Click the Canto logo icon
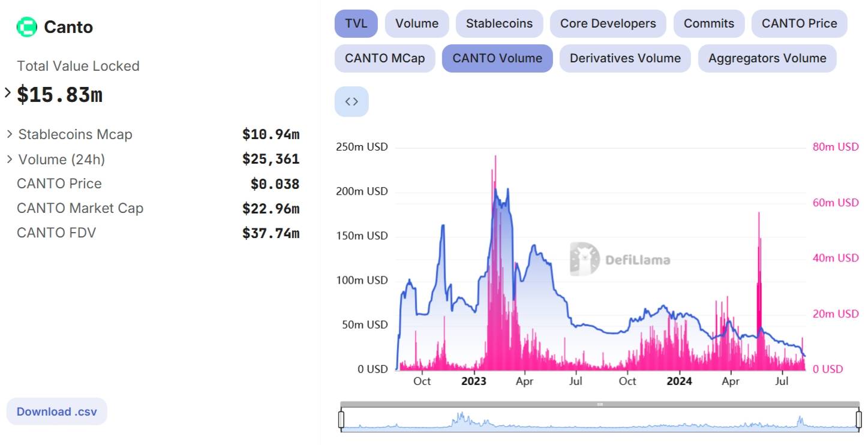This screenshot has height=445, width=868. [x=26, y=27]
